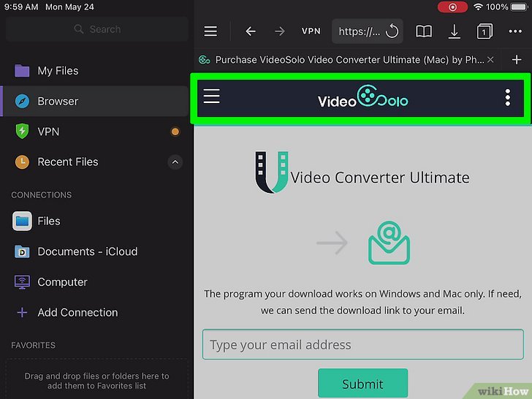This screenshot has height=399, width=532.
Task: Click the FAVORITES section header
Action: point(34,345)
